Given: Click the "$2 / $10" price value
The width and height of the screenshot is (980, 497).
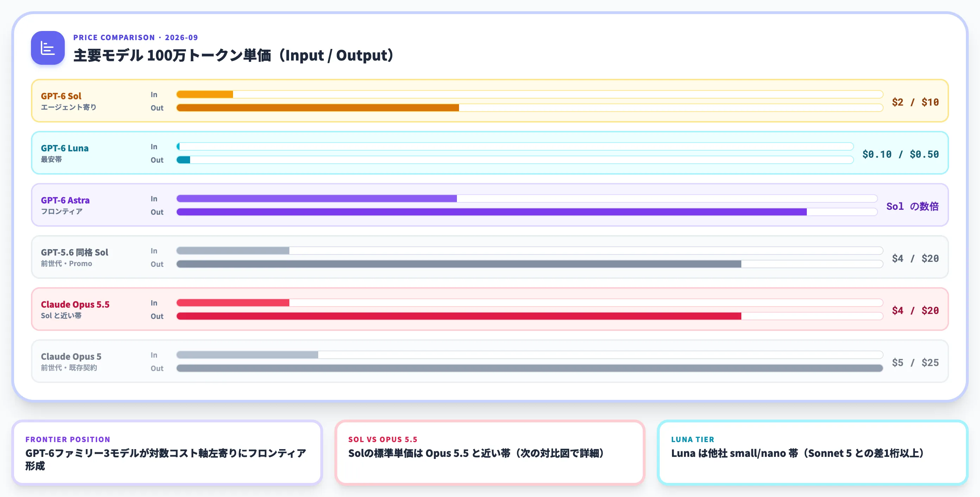Looking at the screenshot, I should pyautogui.click(x=915, y=102).
